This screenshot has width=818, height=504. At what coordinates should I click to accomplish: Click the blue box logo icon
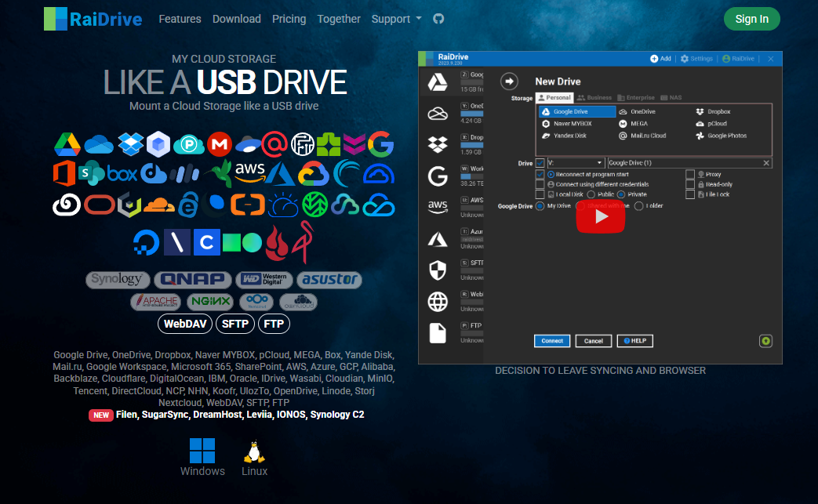tap(122, 173)
